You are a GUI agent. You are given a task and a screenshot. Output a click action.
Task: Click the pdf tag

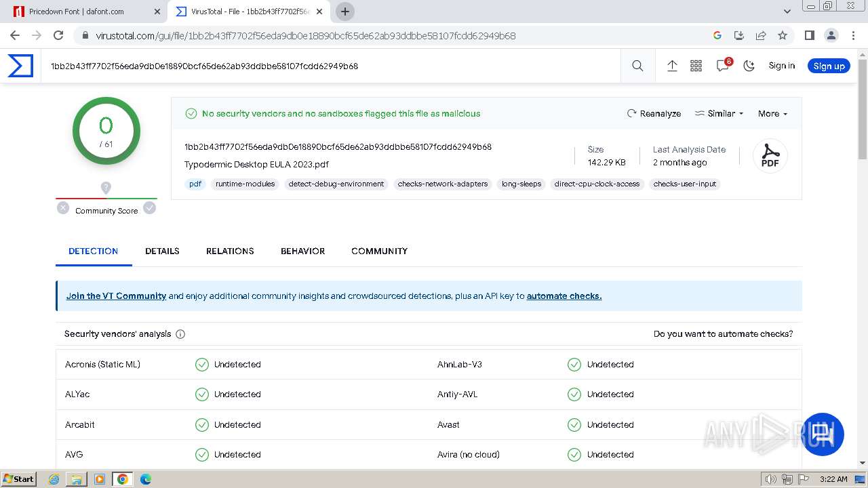pyautogui.click(x=195, y=184)
